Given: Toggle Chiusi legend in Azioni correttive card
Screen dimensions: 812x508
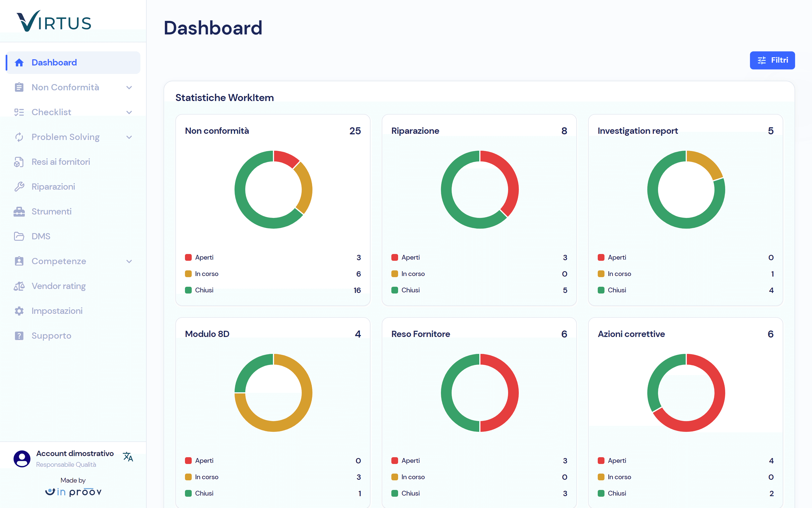Looking at the screenshot, I should (x=612, y=494).
